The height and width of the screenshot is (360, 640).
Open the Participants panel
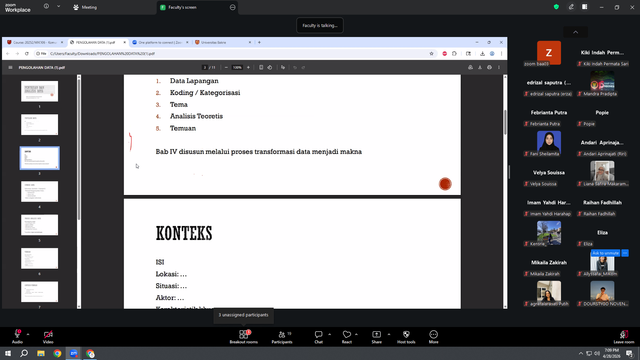[282, 337]
